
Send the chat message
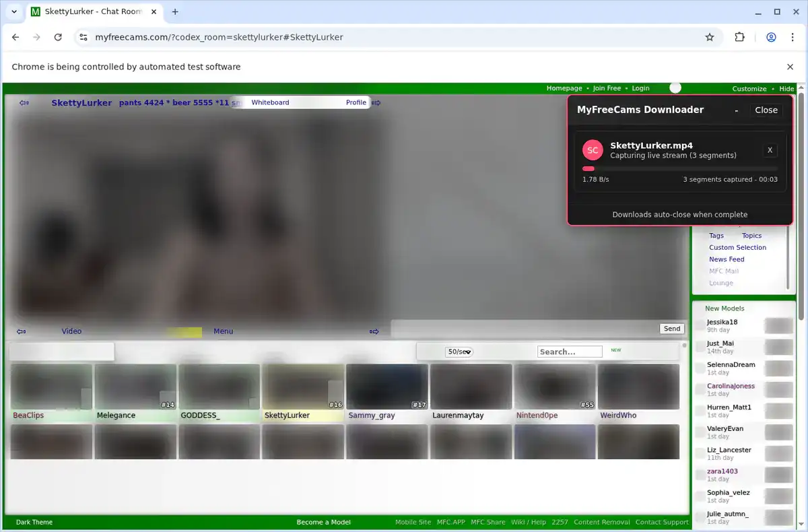pyautogui.click(x=672, y=329)
